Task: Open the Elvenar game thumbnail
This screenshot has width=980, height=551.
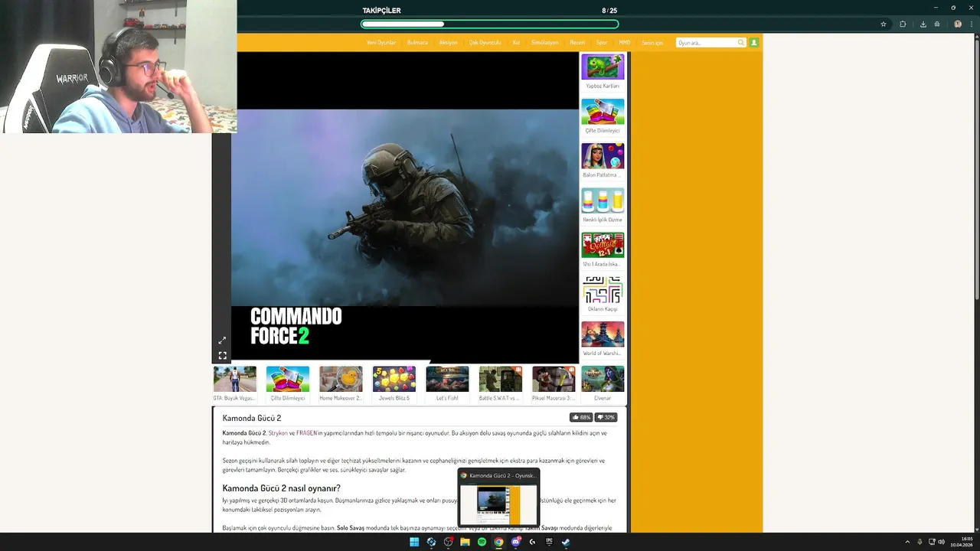Action: click(x=603, y=380)
